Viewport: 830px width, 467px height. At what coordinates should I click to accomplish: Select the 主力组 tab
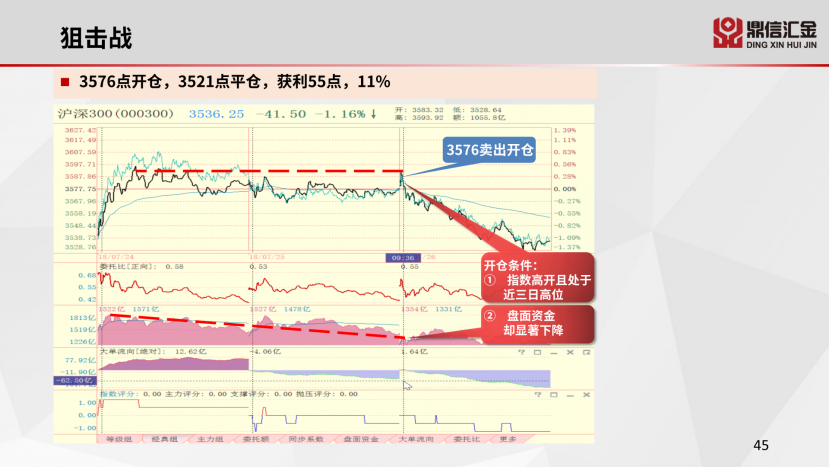click(x=209, y=439)
